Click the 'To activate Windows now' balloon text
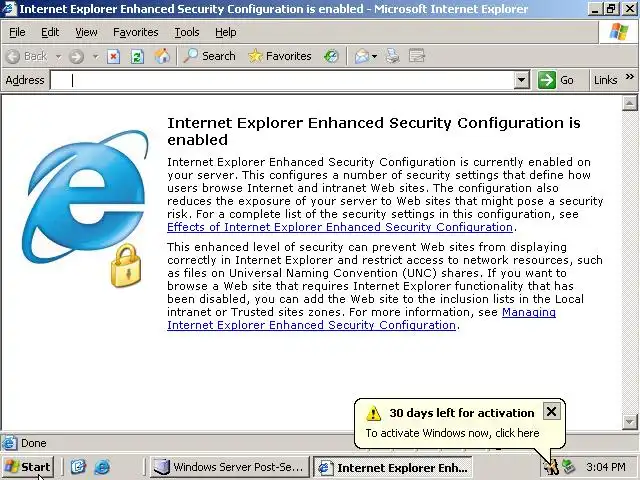640x480 pixels. point(452,433)
